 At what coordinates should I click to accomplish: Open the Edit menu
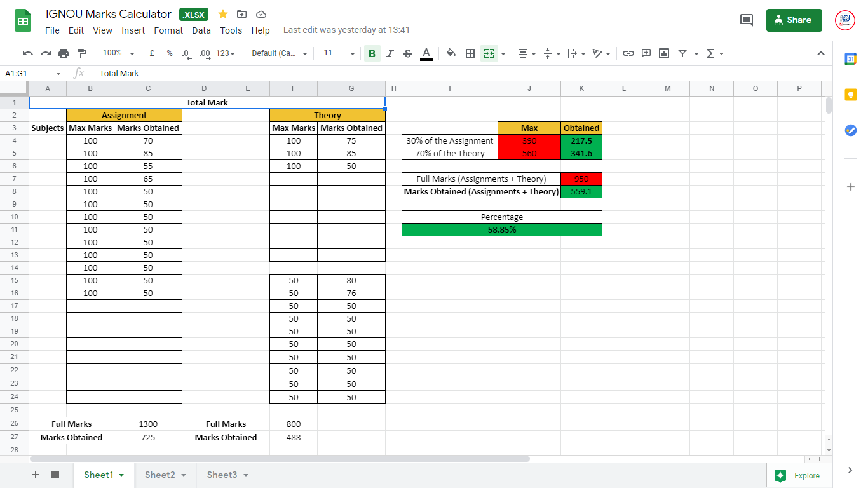pyautogui.click(x=76, y=30)
